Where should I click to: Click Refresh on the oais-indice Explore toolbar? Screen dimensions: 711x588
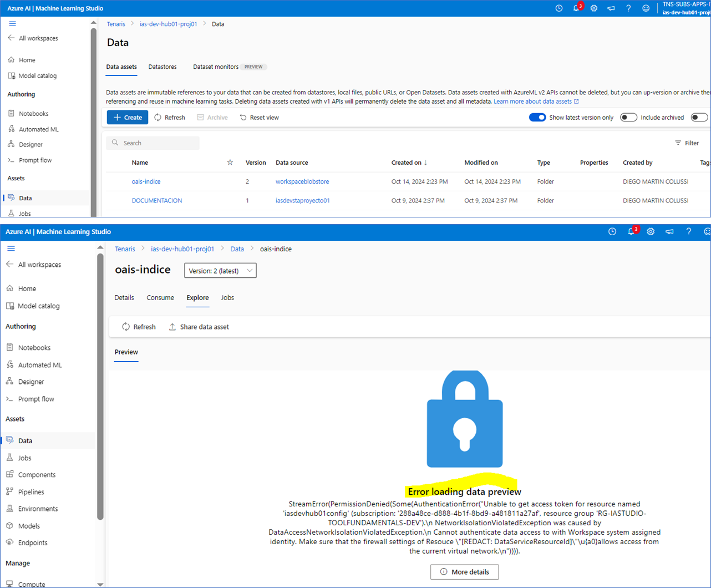[x=139, y=327]
